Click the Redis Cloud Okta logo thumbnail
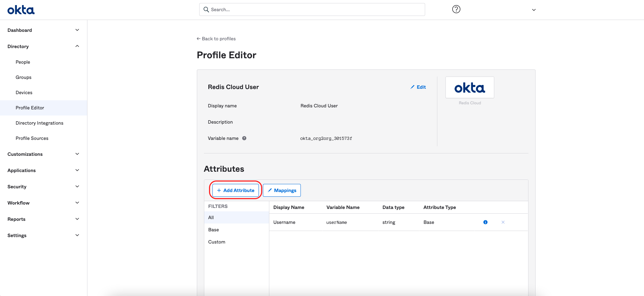 (x=470, y=88)
